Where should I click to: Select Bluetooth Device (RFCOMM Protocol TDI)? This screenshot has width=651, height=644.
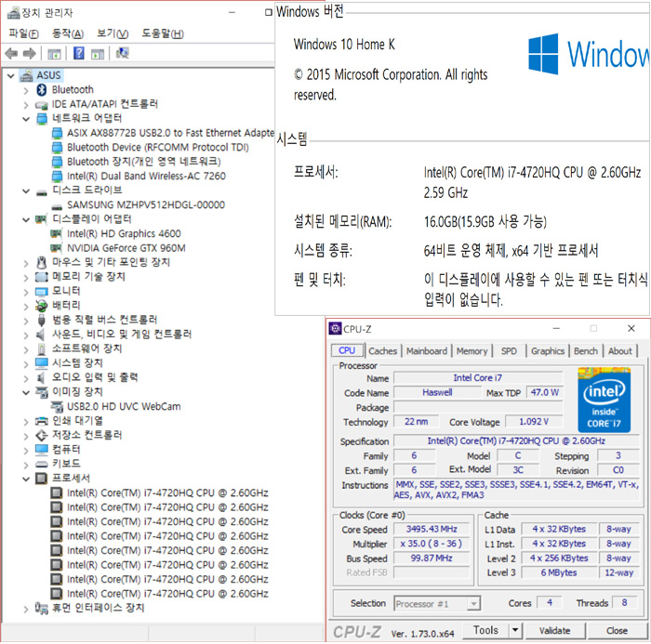[158, 148]
